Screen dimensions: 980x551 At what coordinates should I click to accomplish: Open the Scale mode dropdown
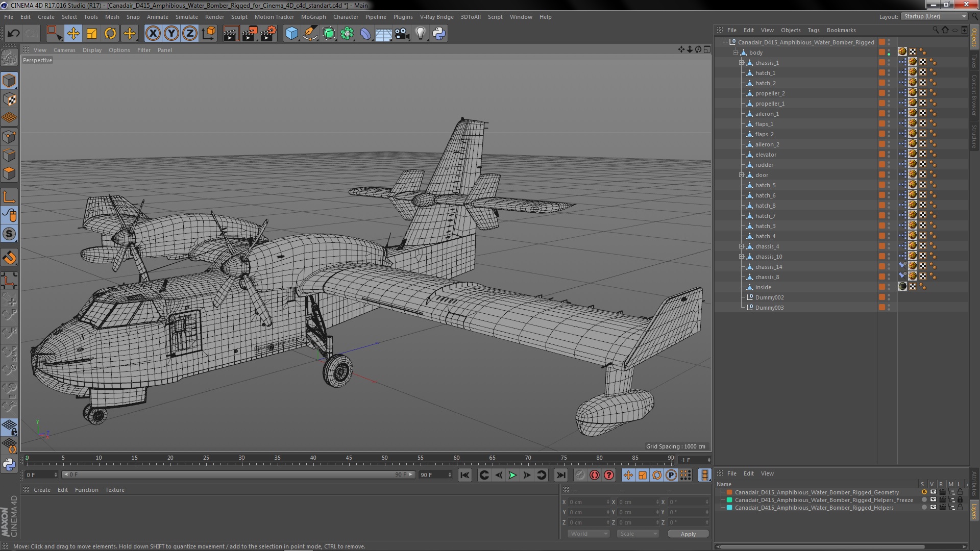638,534
